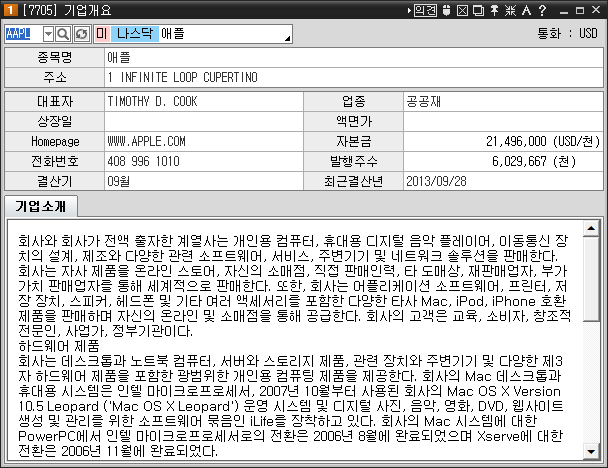Click the phone number 408 996 1010
The width and height of the screenshot is (608, 468).
[143, 161]
